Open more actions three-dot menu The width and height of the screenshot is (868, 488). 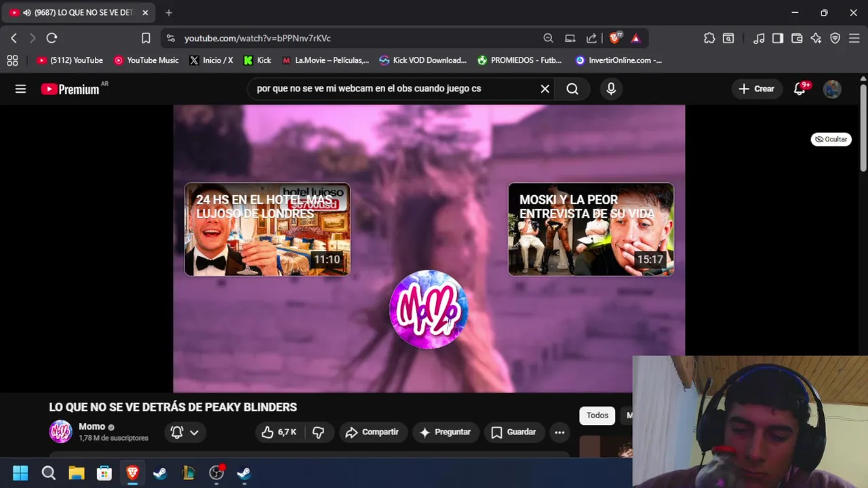click(559, 432)
